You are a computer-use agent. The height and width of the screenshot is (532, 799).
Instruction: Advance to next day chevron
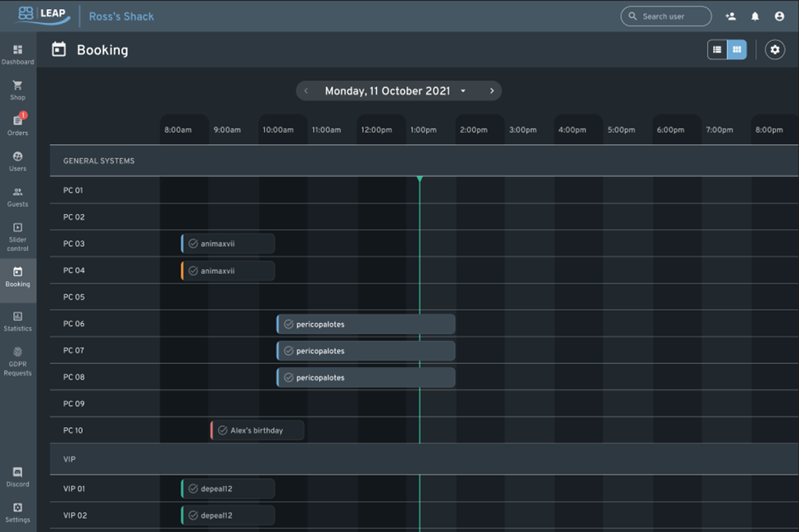click(x=492, y=91)
